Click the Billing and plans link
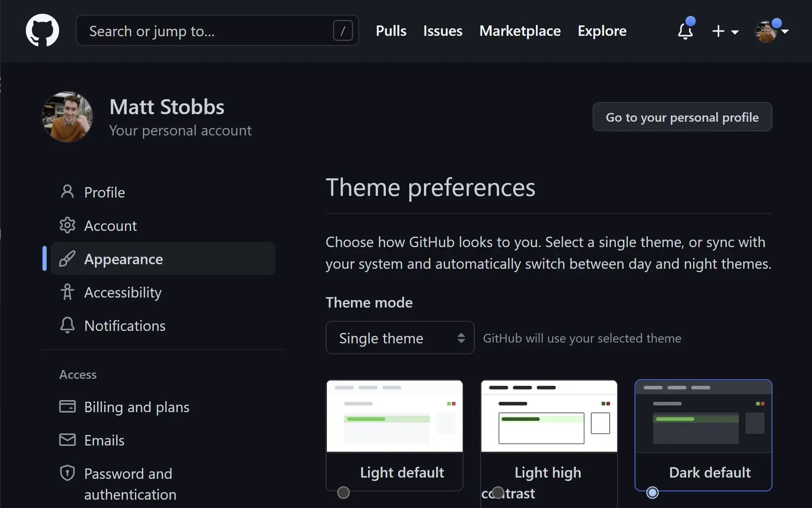The height and width of the screenshot is (508, 812). (x=137, y=407)
